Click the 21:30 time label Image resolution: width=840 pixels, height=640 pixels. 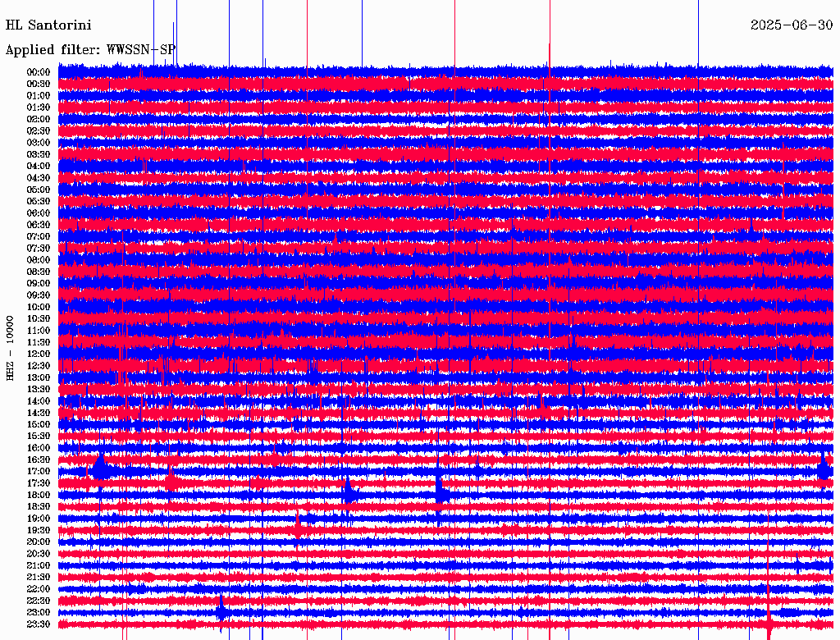point(39,578)
